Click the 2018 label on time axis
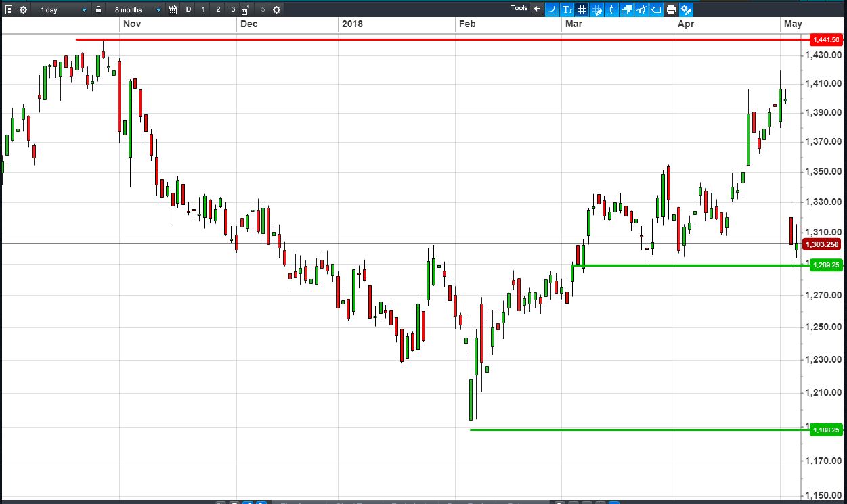The width and height of the screenshot is (847, 504). (352, 24)
